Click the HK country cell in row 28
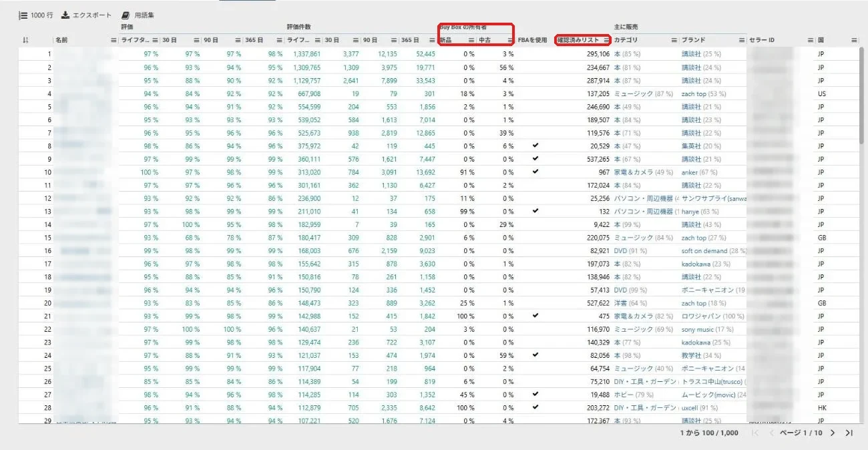 [822, 408]
